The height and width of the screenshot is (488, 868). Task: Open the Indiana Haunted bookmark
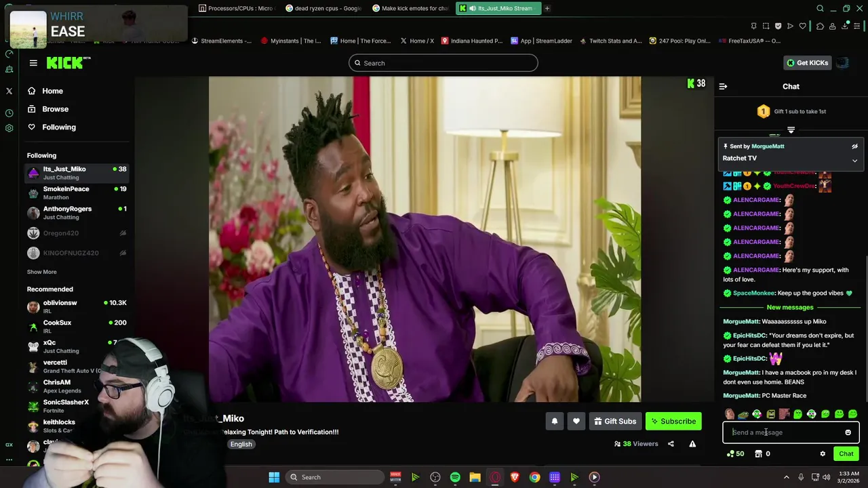tap(472, 41)
